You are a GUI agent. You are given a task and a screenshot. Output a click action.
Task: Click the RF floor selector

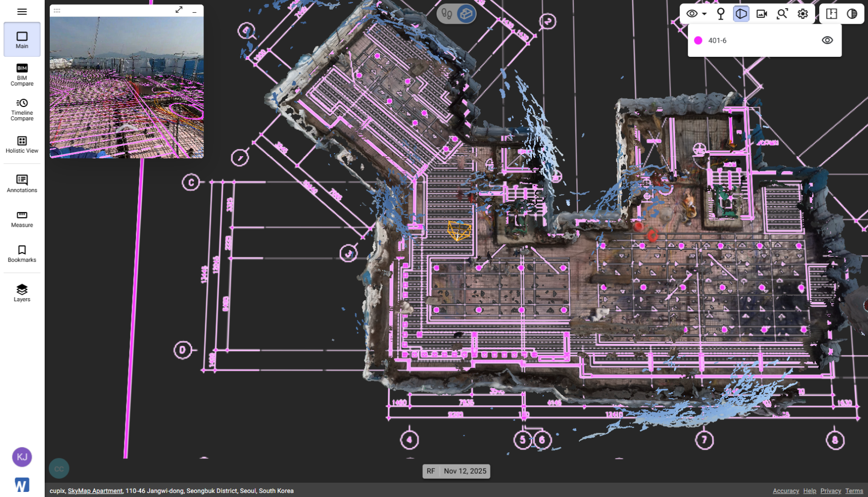(x=430, y=471)
